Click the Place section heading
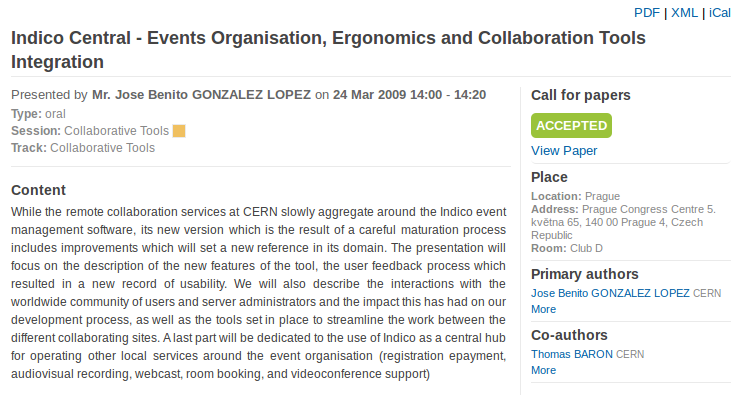This screenshot has height=395, width=740. click(x=549, y=177)
